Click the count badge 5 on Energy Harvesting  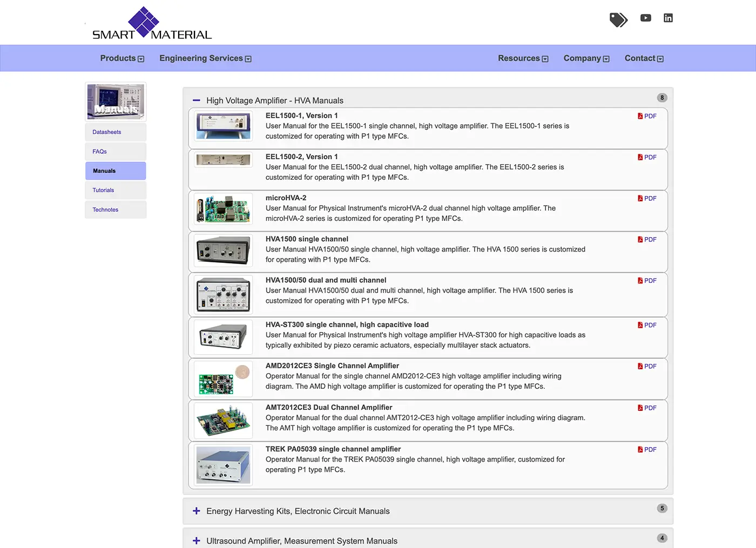(662, 508)
